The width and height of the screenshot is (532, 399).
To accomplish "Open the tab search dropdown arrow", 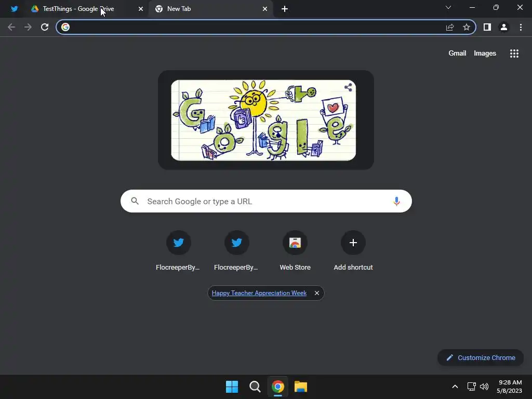I will click(x=448, y=7).
